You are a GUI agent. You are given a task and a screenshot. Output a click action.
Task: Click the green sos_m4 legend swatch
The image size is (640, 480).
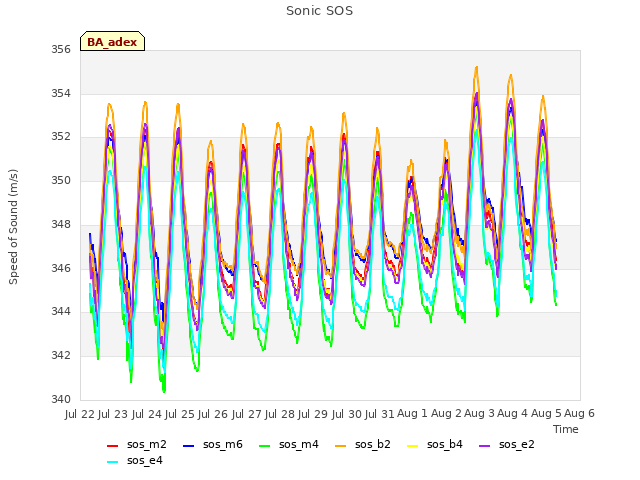pos(264,446)
